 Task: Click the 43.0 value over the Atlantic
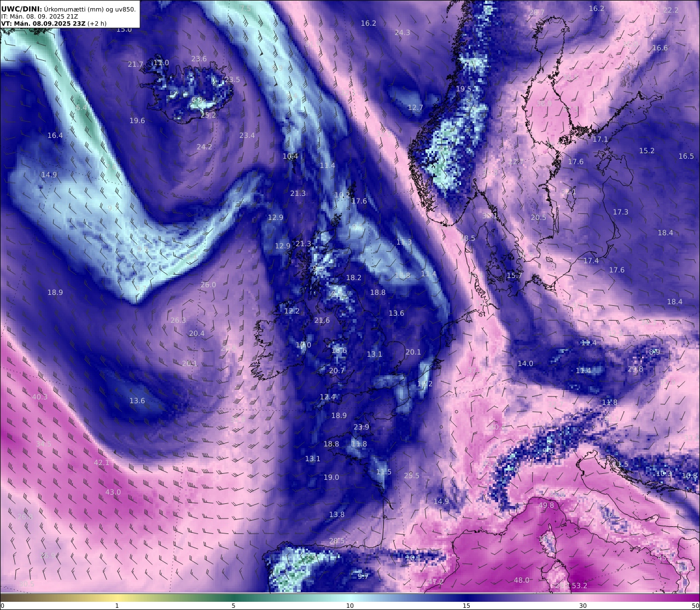[x=113, y=492]
